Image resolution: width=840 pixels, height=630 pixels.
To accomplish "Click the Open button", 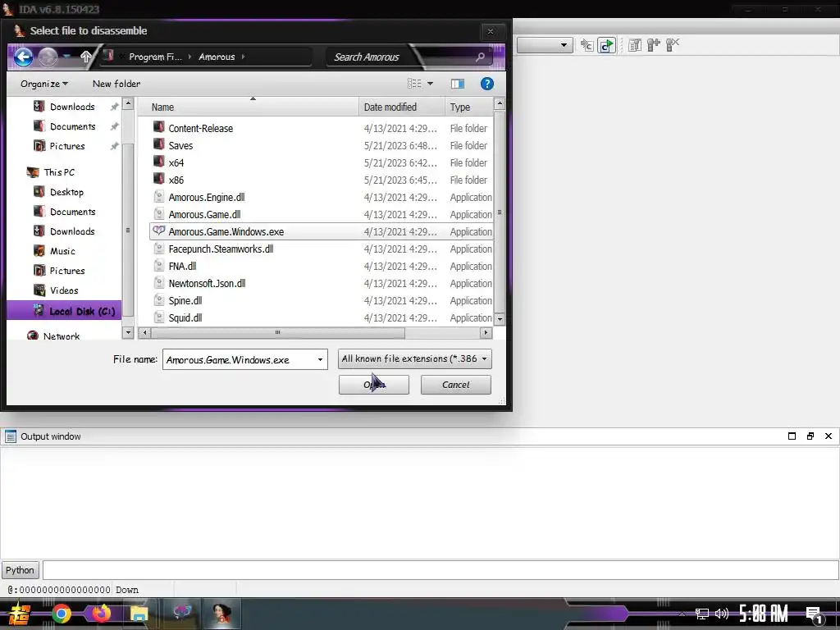I will [374, 385].
